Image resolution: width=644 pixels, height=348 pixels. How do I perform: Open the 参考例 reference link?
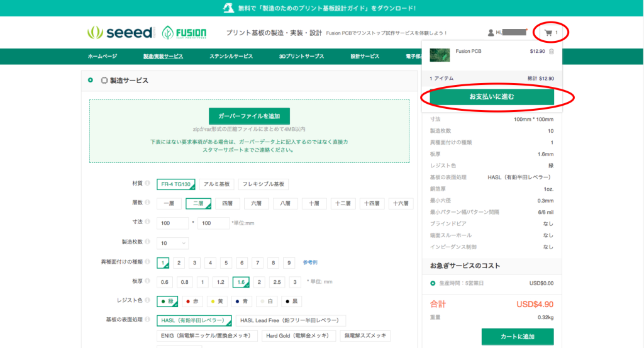point(310,262)
